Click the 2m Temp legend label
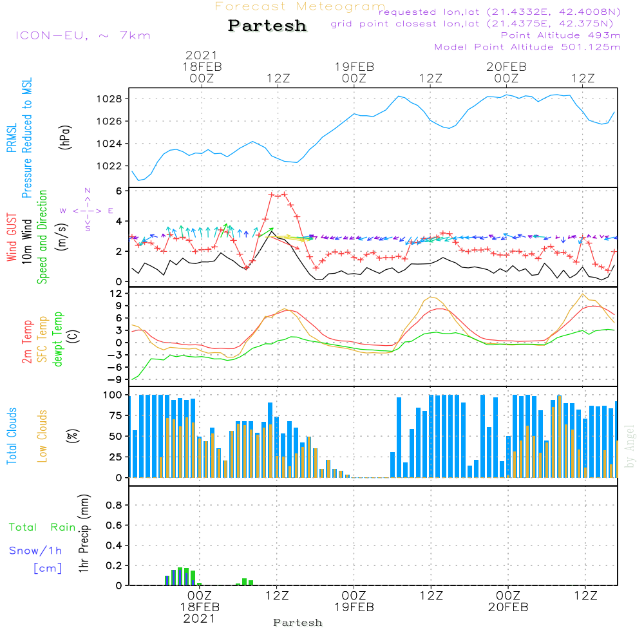This screenshot has height=644, width=644. click(x=28, y=339)
